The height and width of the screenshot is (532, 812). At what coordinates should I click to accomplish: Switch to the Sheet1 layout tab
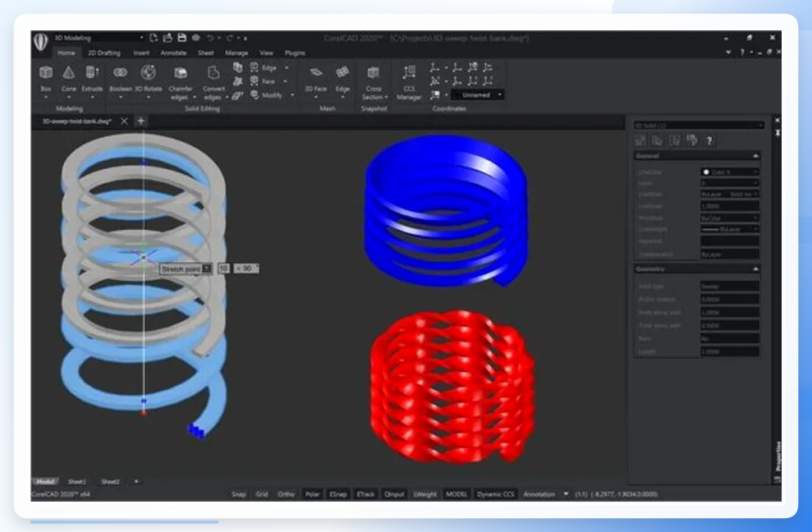pyautogui.click(x=76, y=482)
